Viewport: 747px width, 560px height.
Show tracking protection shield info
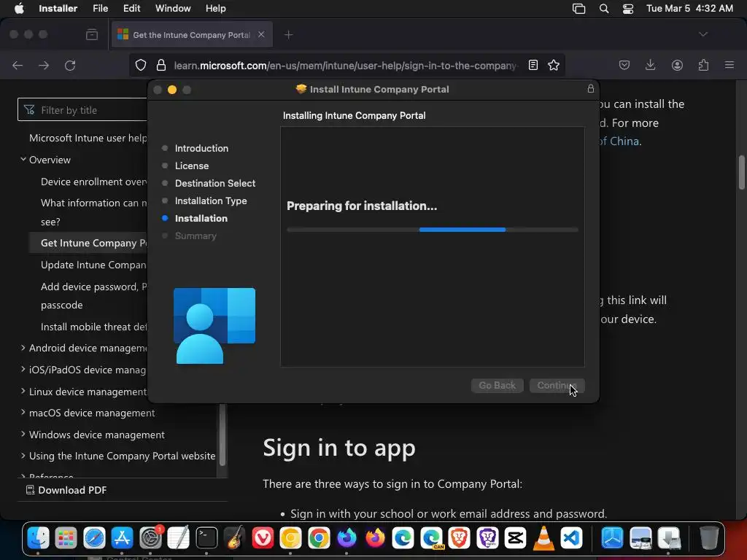coord(141,65)
